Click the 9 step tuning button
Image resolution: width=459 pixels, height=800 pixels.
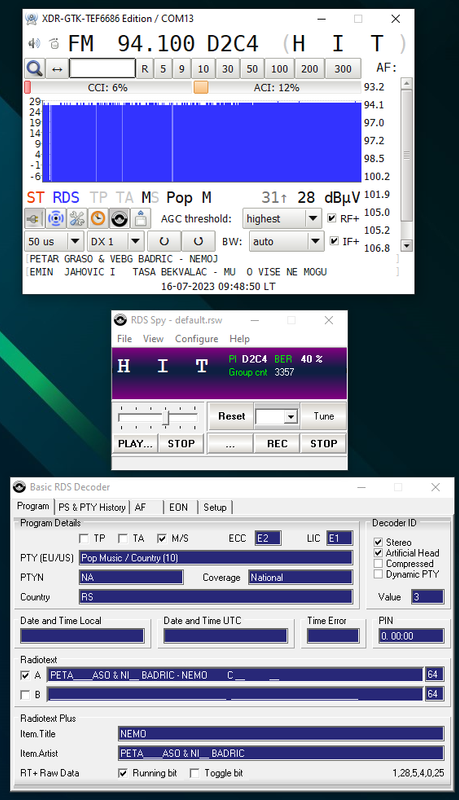(x=182, y=68)
